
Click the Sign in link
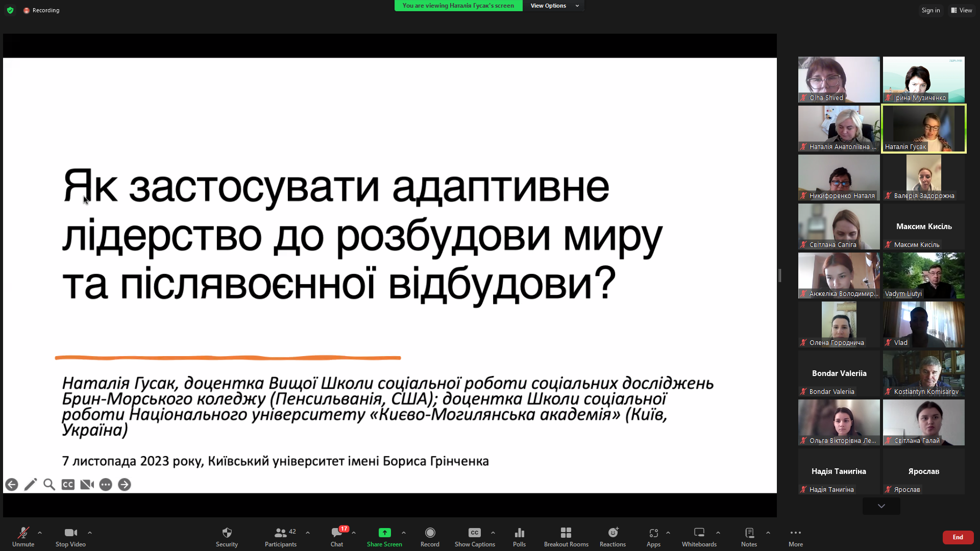[x=930, y=10]
